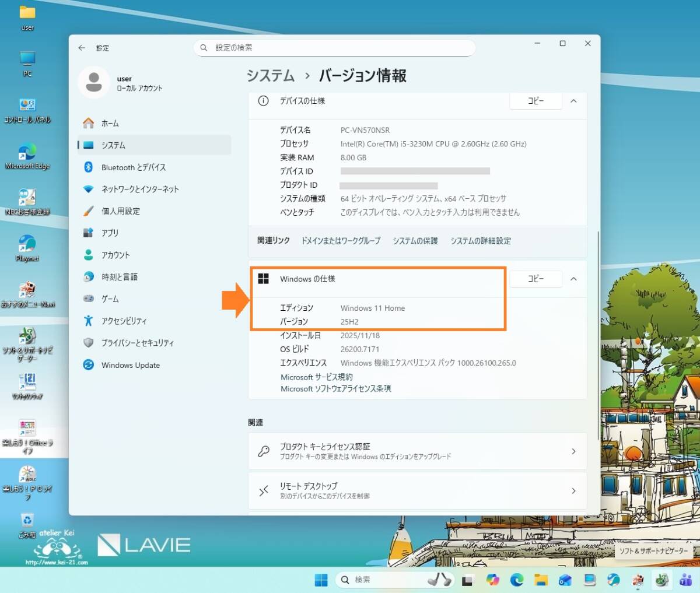This screenshot has height=593, width=700.
Task: Go back using the Settings back arrow
Action: coord(82,48)
